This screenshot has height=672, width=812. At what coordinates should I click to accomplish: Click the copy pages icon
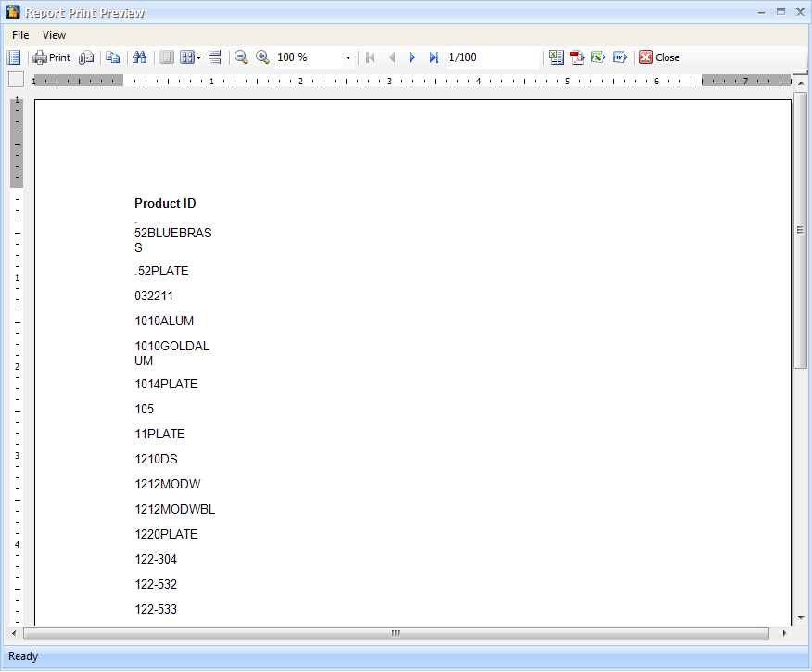pyautogui.click(x=112, y=57)
